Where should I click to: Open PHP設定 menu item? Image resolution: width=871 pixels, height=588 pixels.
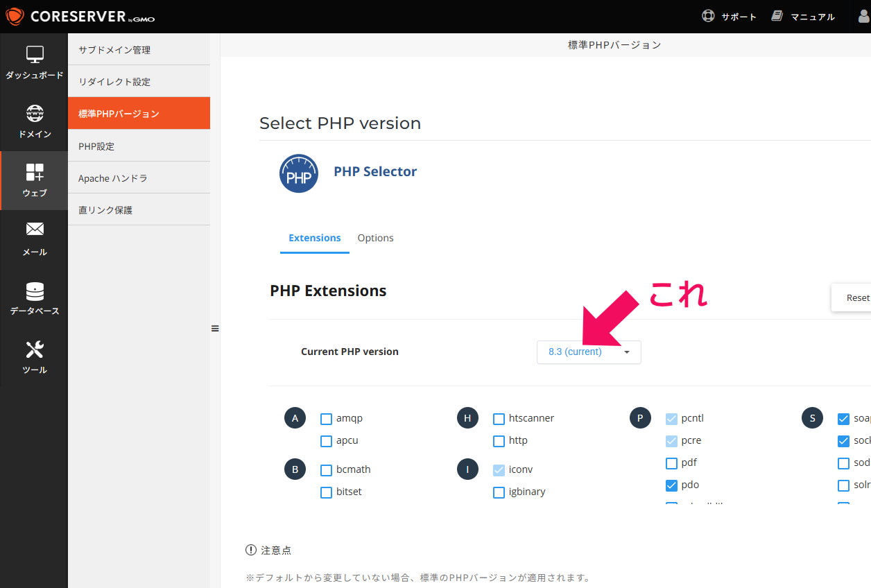tap(139, 146)
